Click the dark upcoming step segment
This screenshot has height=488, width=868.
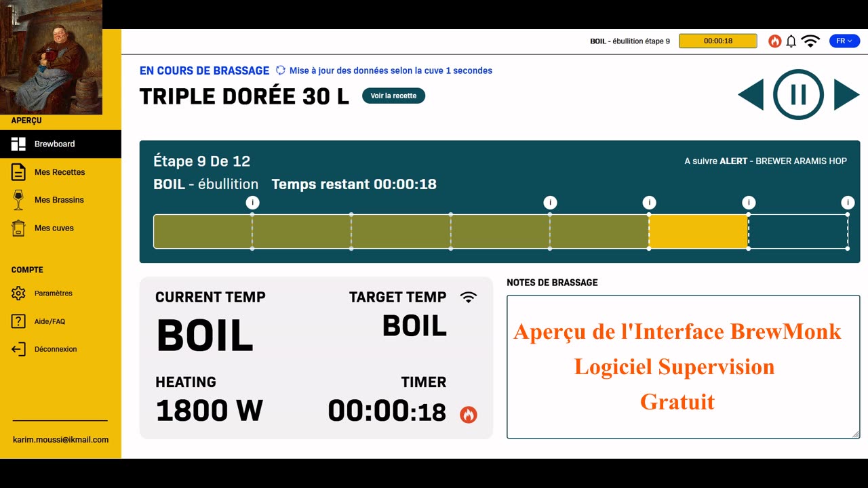click(798, 231)
